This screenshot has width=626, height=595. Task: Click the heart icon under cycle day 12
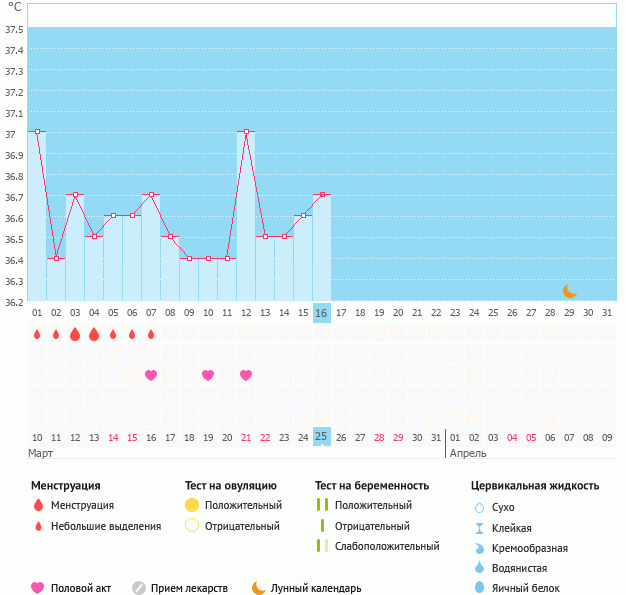[246, 375]
